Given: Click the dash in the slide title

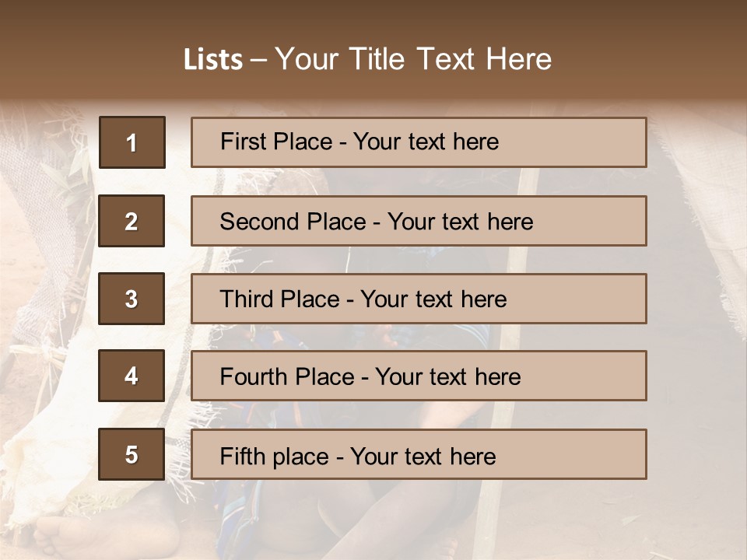Looking at the screenshot, I should pyautogui.click(x=258, y=60).
